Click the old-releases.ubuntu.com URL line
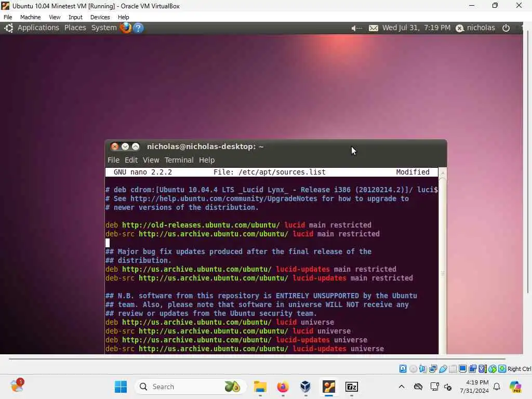This screenshot has height=399, width=532. pos(238,225)
